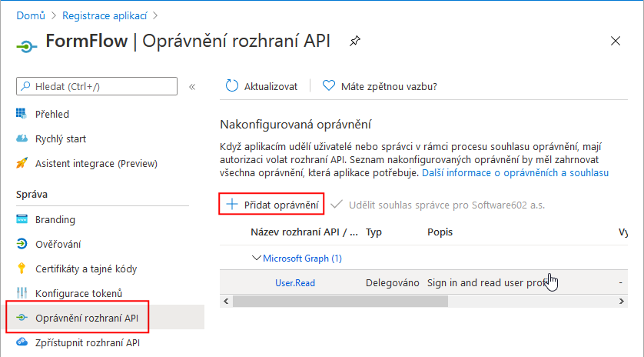
Task: Collapse the sidebar with double chevron
Action: coord(192,86)
